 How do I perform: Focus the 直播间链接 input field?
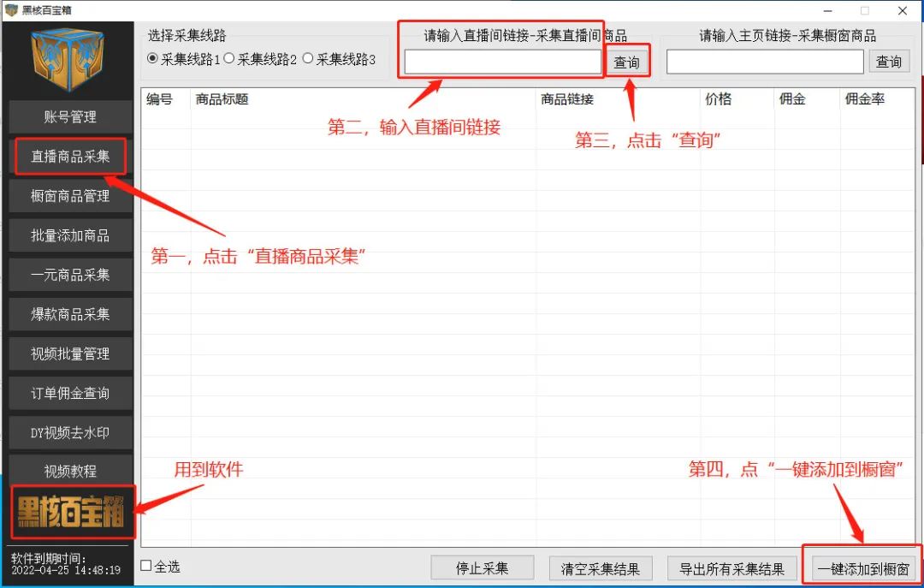point(503,62)
